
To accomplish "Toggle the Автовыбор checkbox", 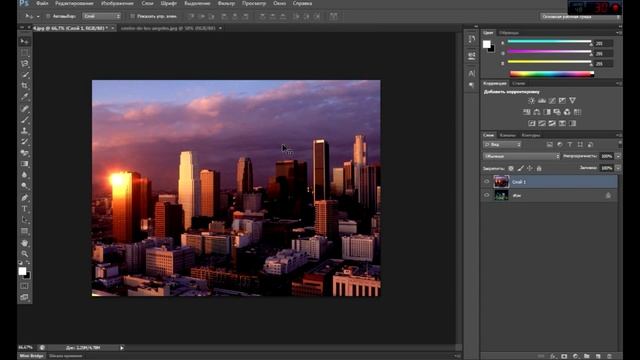I will coord(48,16).
